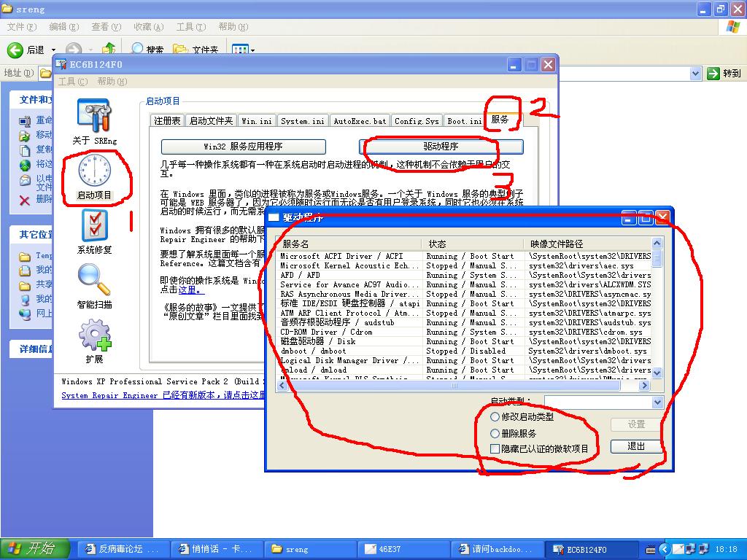The height and width of the screenshot is (560, 747).
Task: Open the back button history dropdown arrow
Action: point(53,50)
